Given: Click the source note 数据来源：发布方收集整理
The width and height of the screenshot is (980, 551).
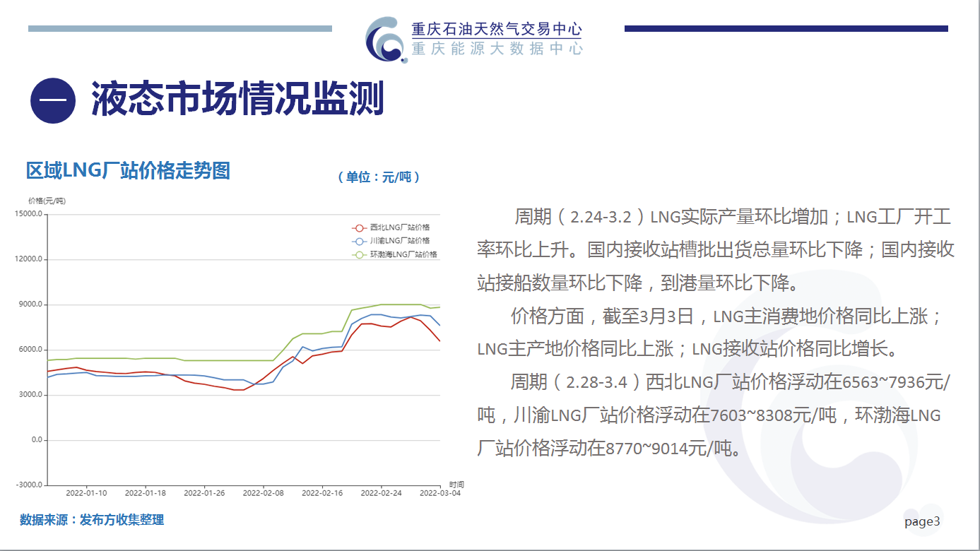Looking at the screenshot, I should 92,520.
